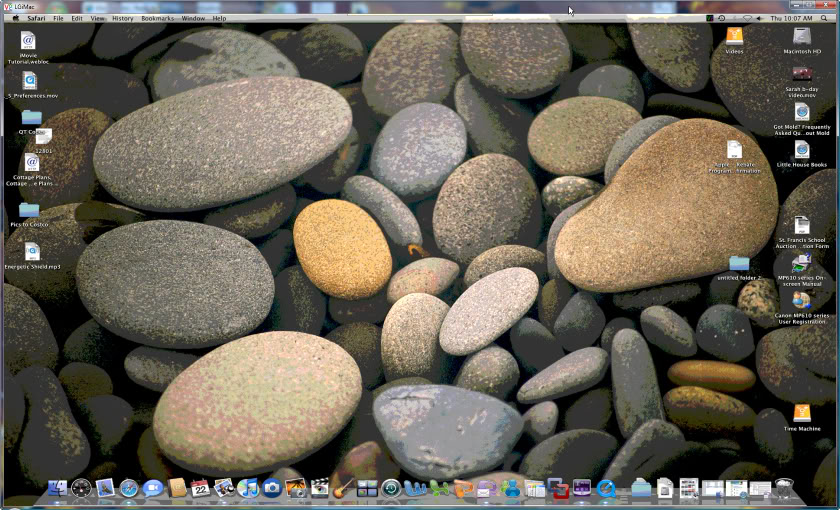Launch Safari from the dock
Image resolution: width=840 pixels, height=510 pixels.
point(129,488)
